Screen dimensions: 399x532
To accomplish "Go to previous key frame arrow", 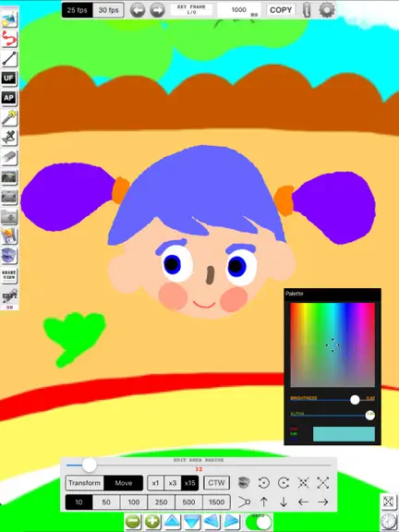I will click(x=138, y=10).
